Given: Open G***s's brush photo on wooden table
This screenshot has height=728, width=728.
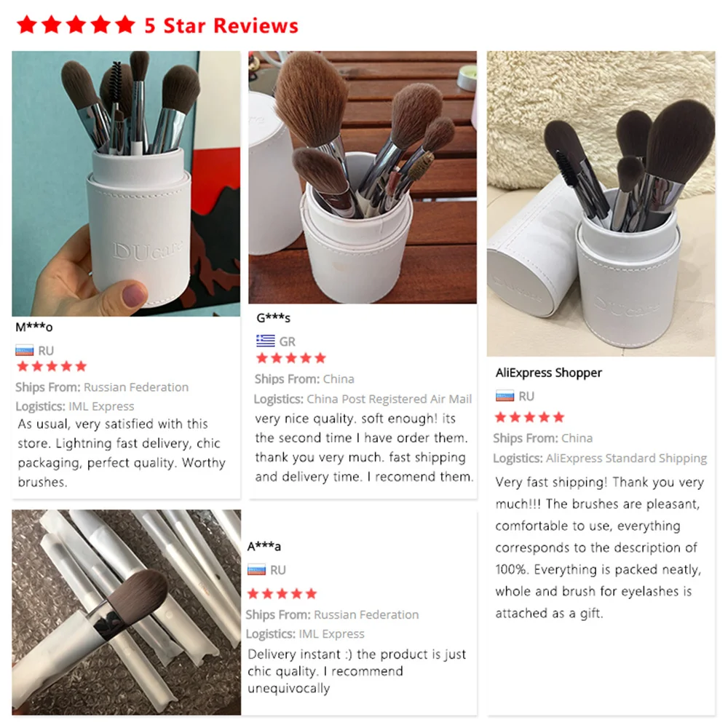Looking at the screenshot, I should (363, 178).
